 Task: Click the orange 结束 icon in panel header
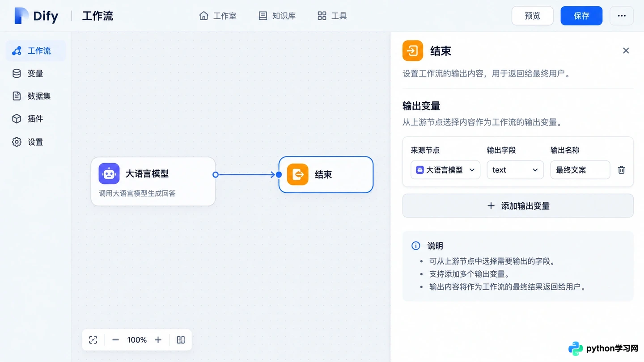pyautogui.click(x=413, y=51)
